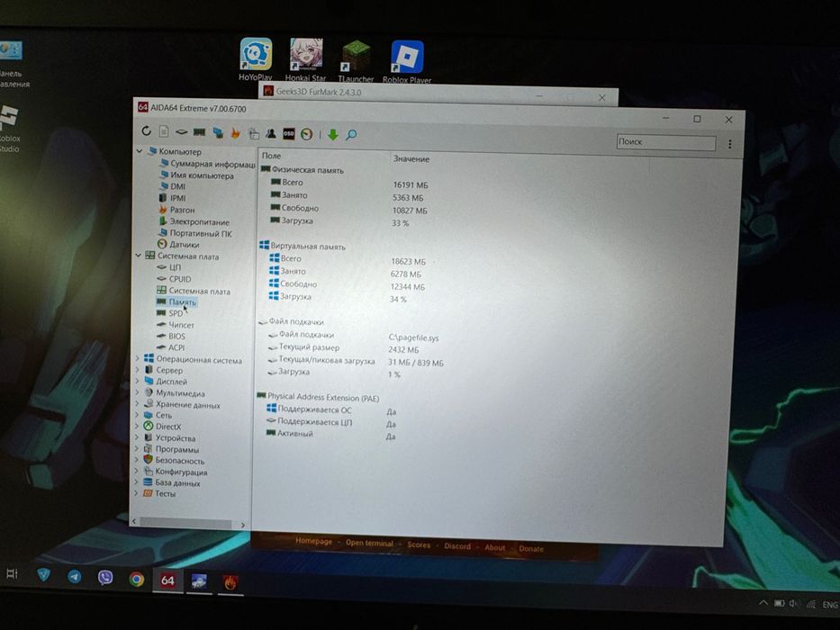Expand the Хранение данных node
The height and width of the screenshot is (630, 840).
point(137,403)
